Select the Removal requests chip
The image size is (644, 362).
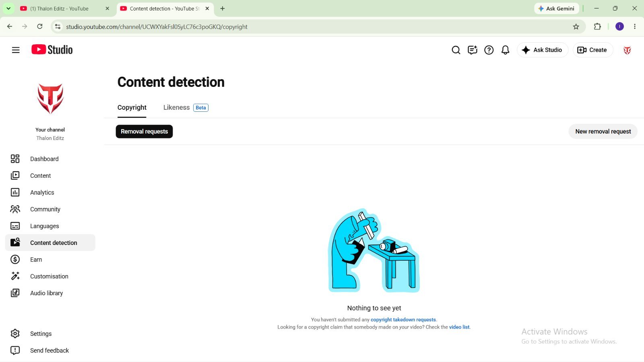click(x=144, y=132)
